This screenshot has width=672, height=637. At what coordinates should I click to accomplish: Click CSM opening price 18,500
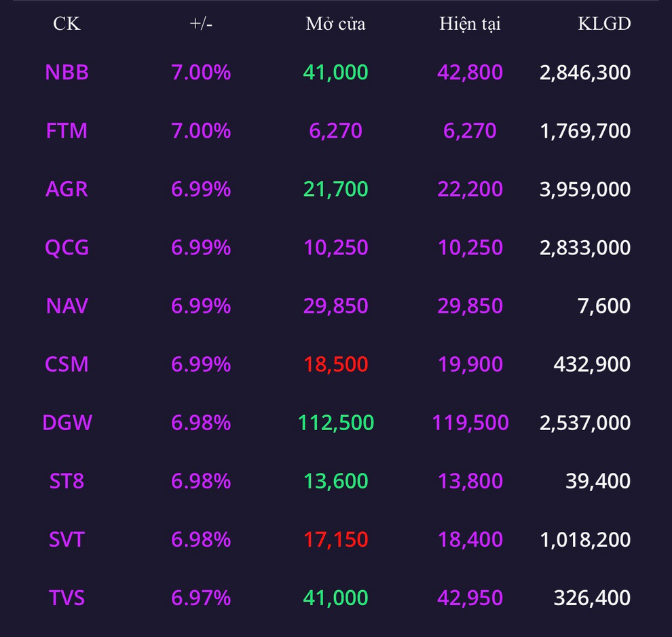pos(335,364)
